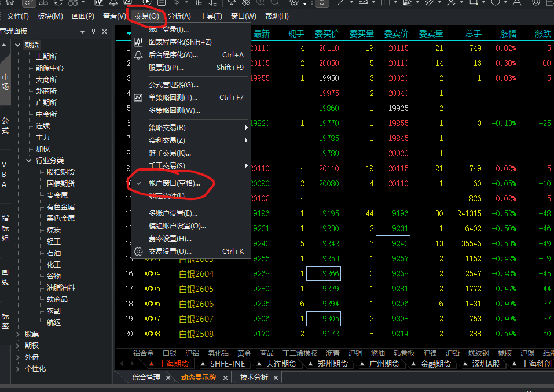Screen dimensions: 554x392
Task: Click the settings gear in the top toolbar
Action: pos(293,2)
